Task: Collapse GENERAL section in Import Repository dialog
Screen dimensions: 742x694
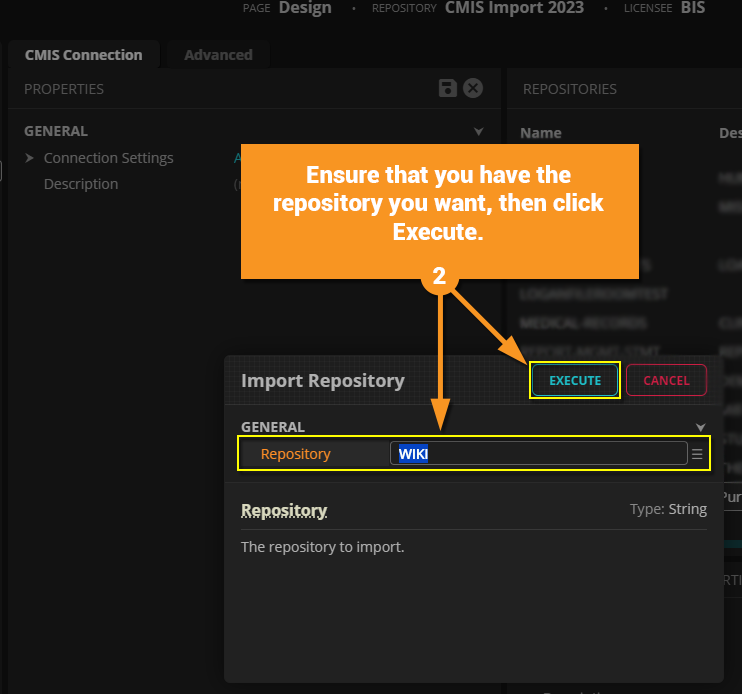Action: click(x=700, y=427)
